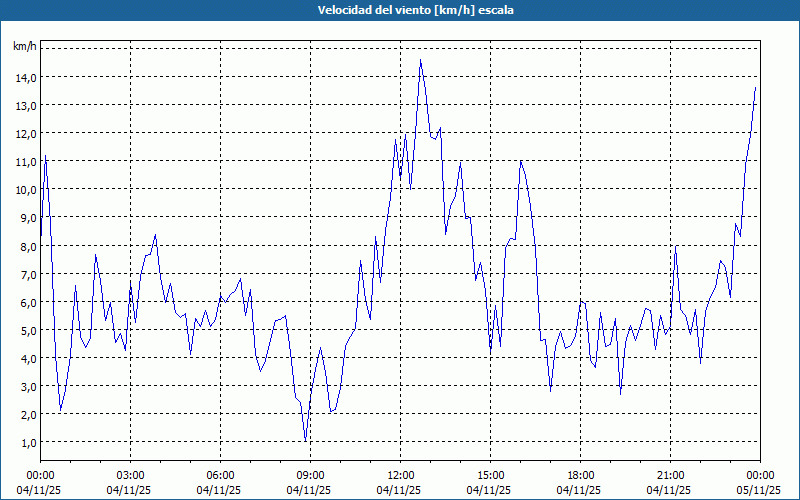Image resolution: width=800 pixels, height=500 pixels.
Task: Click the km/h unit label on y-axis
Action: [x=25, y=47]
